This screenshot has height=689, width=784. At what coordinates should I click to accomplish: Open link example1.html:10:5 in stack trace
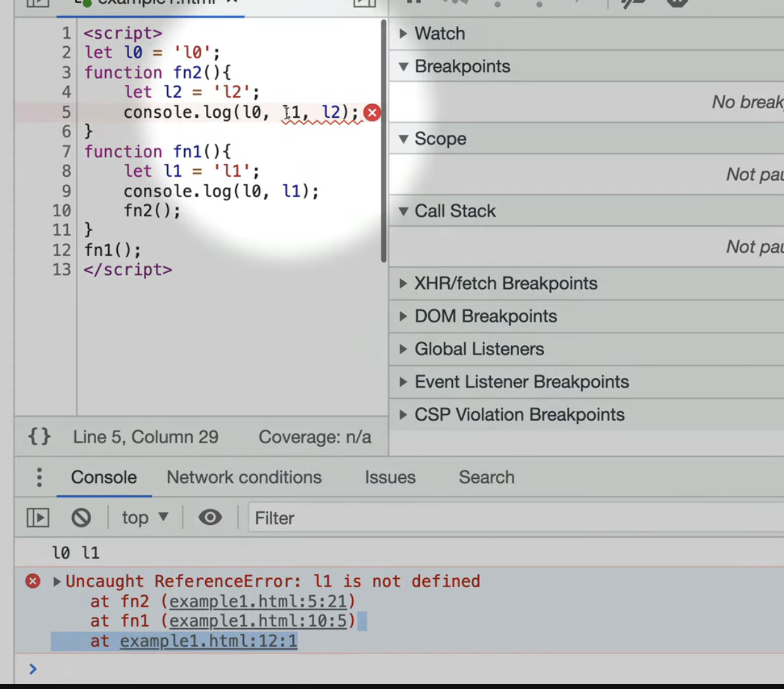pyautogui.click(x=258, y=621)
